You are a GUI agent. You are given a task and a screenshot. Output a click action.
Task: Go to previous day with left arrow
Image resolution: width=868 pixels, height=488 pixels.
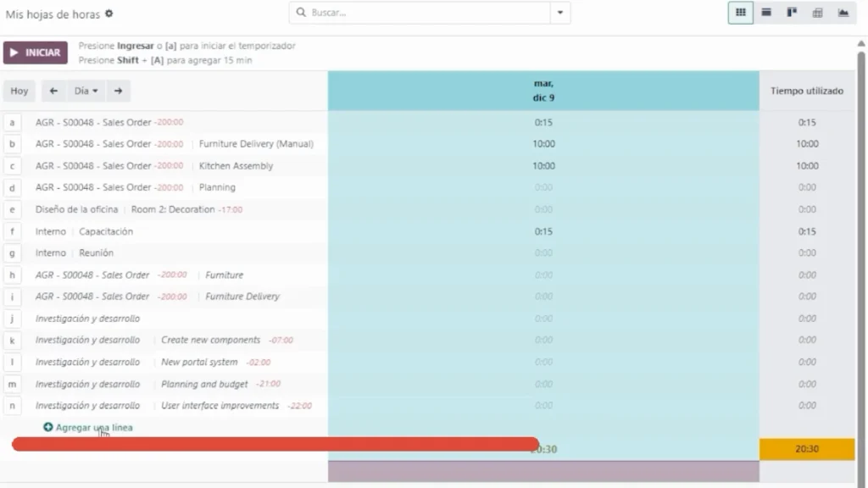53,91
